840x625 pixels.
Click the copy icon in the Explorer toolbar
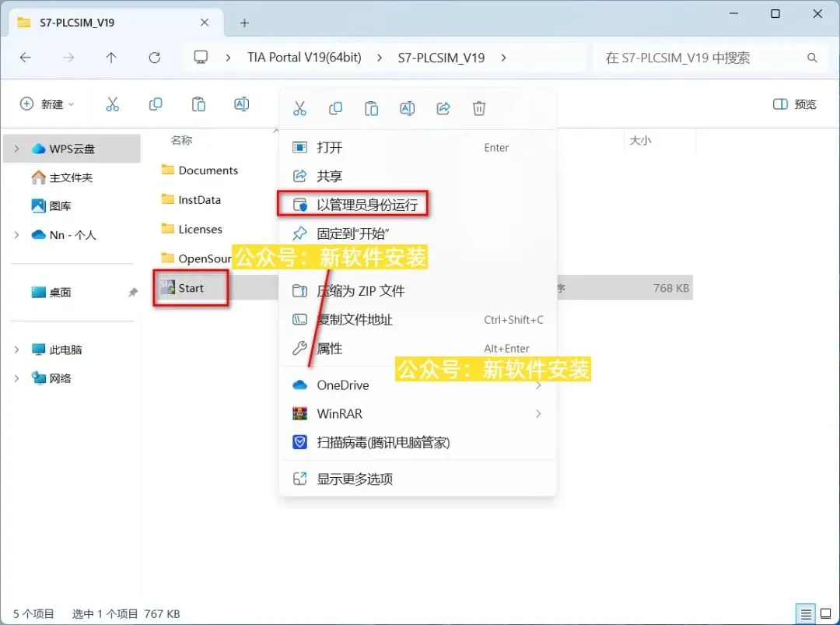pyautogui.click(x=156, y=104)
